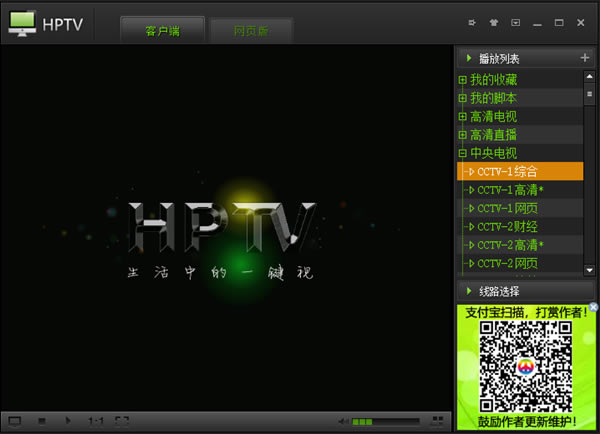Close the Alipay QR advertisement

point(593,307)
